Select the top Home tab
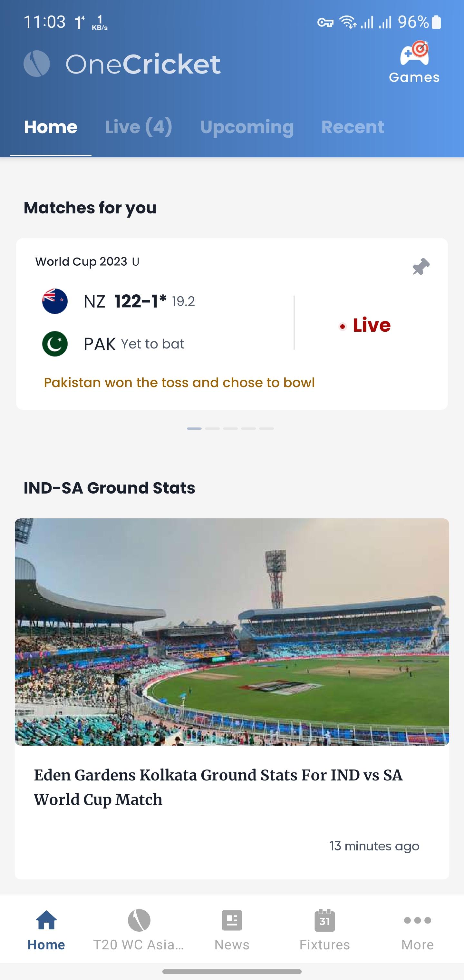This screenshot has height=980, width=464. tap(51, 127)
